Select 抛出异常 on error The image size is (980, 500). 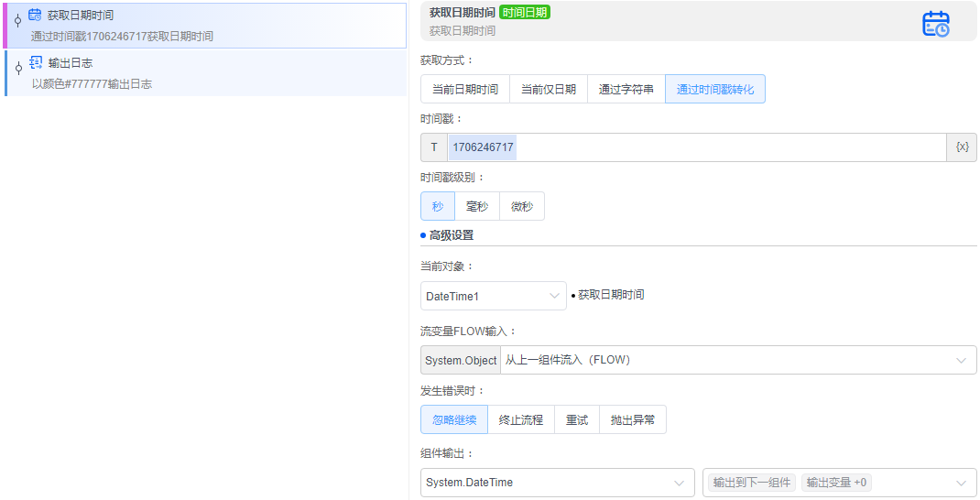point(633,420)
